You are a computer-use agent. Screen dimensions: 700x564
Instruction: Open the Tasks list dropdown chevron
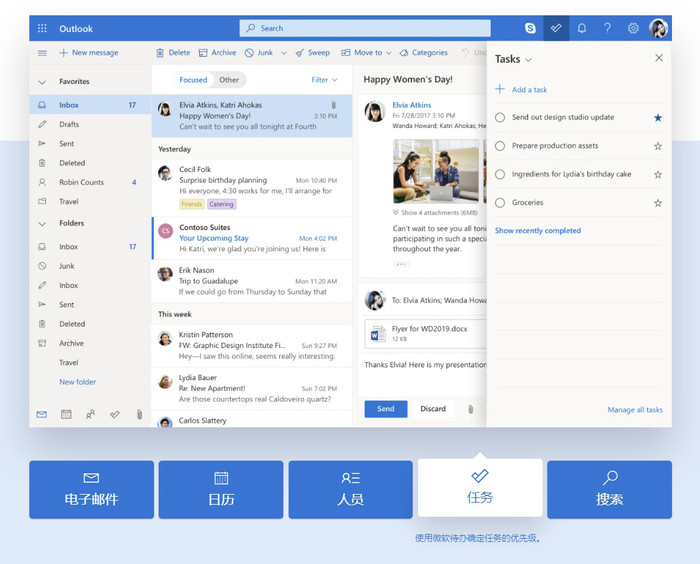[x=529, y=60]
